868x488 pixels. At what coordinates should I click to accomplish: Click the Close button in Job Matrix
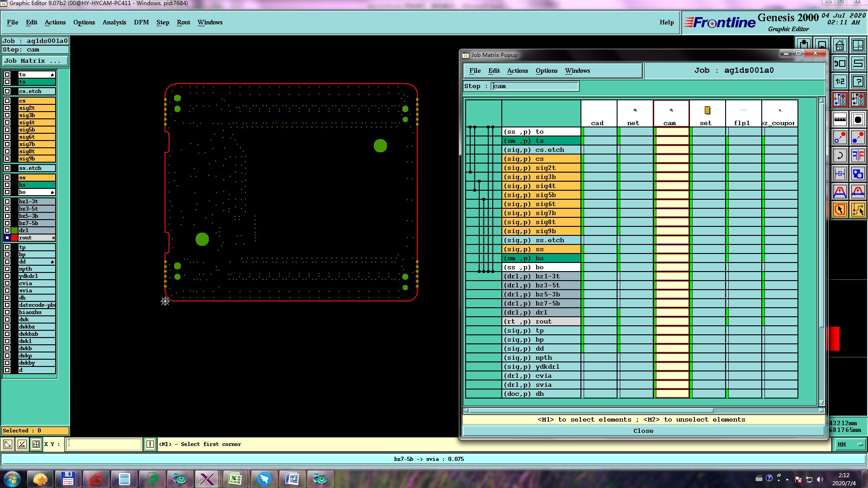pyautogui.click(x=643, y=431)
